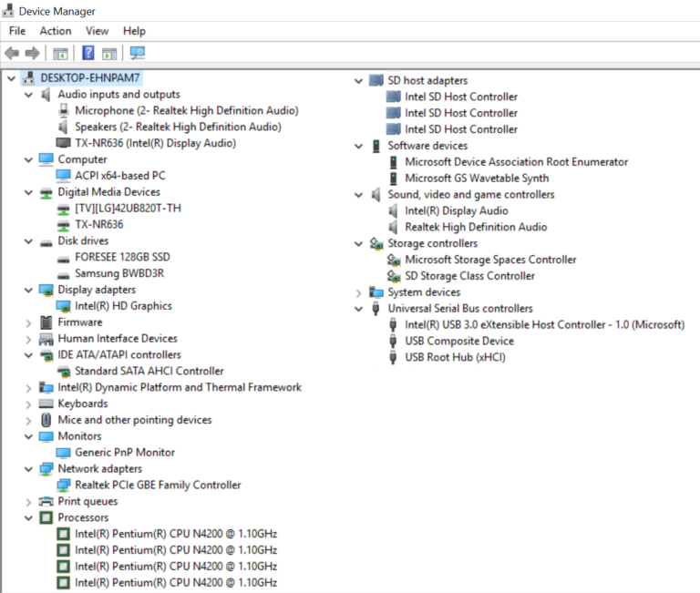Click the Display adapters category icon
Screen dimensions: 700x593
[46, 290]
